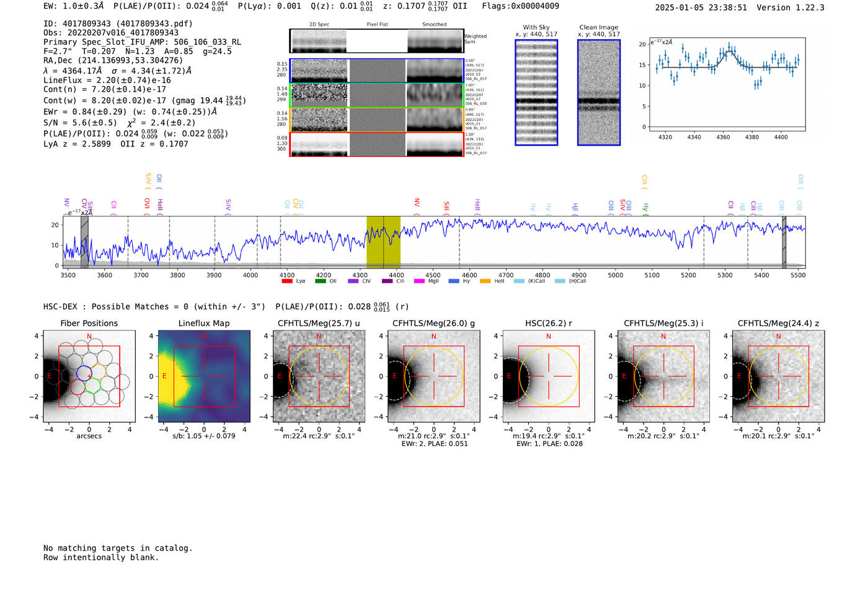Click the Obs: 20220207v016_4017809343 line
This screenshot has width=868, height=591.
pyautogui.click(x=111, y=33)
